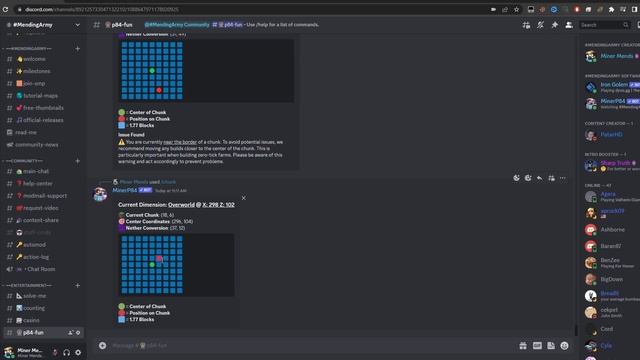
Task: Open the Threads icon in header
Action: point(526,25)
